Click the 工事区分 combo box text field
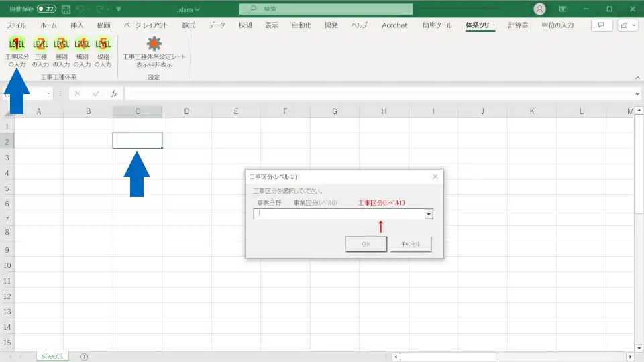 pyautogui.click(x=339, y=214)
